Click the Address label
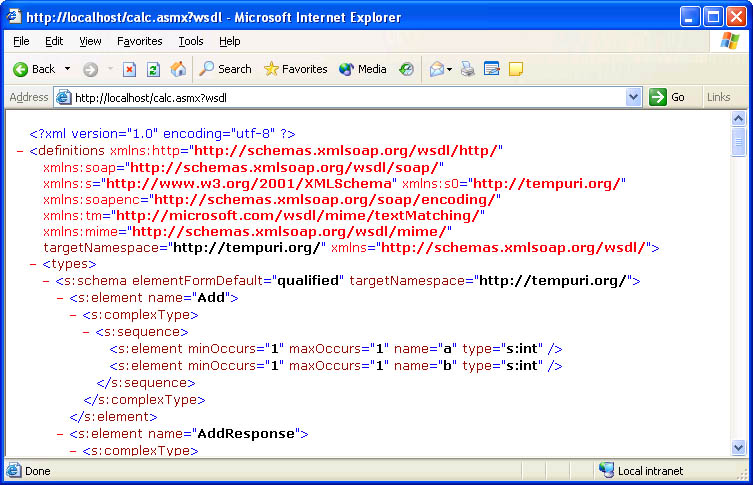The width and height of the screenshot is (753, 485). (29, 97)
